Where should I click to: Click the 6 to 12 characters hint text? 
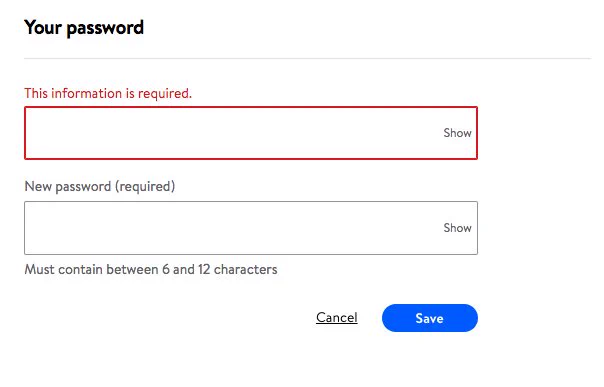[x=151, y=269]
